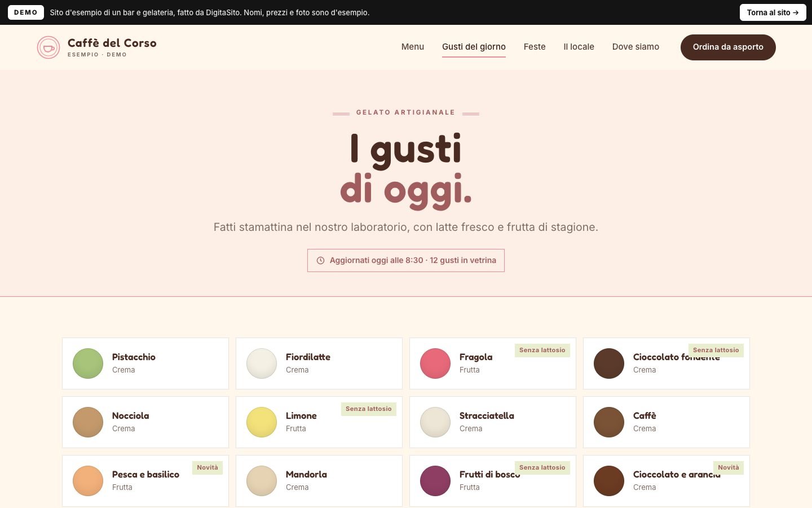The width and height of the screenshot is (812, 508).
Task: Select the Mandorla flavor name
Action: 306,474
